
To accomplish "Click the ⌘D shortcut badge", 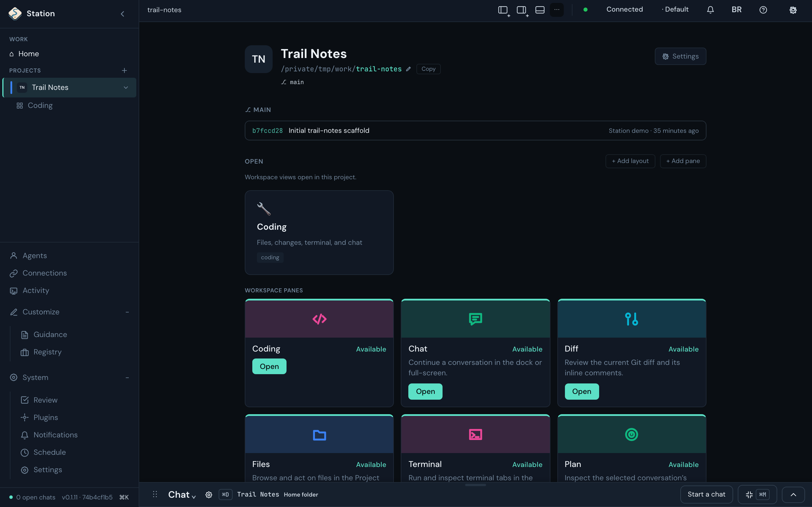I will click(x=226, y=495).
